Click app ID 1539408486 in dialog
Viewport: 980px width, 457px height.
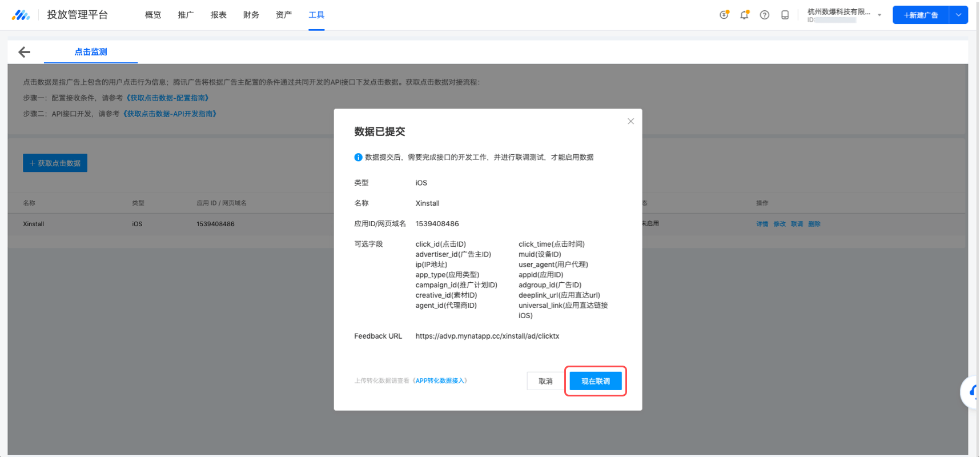coord(437,223)
